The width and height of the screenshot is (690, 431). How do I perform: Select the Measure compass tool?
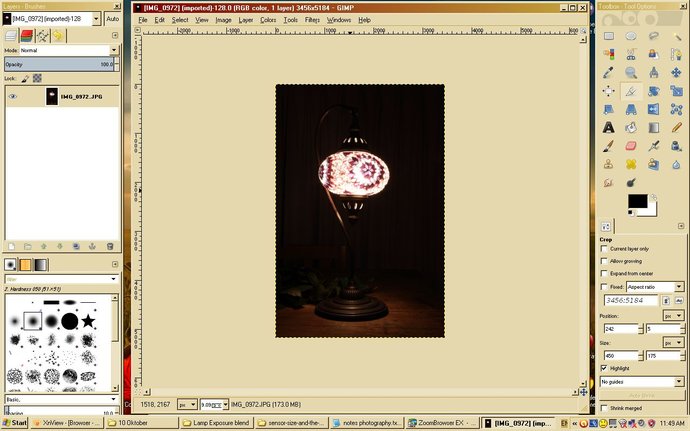tap(653, 72)
